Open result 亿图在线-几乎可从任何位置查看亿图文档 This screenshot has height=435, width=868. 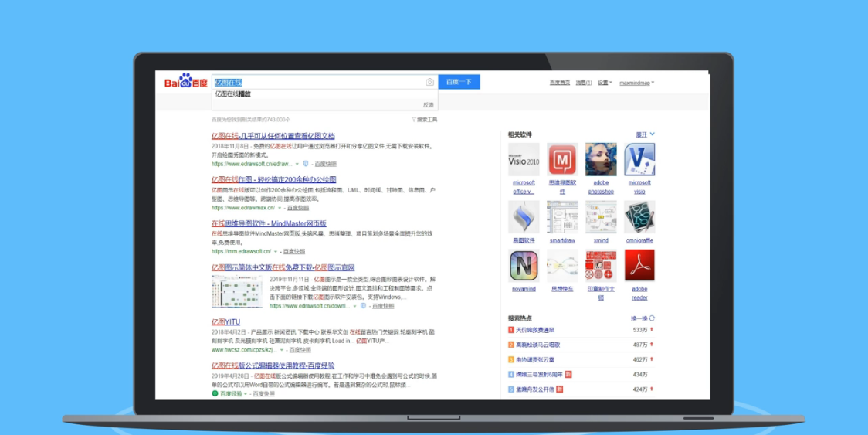pyautogui.click(x=273, y=136)
